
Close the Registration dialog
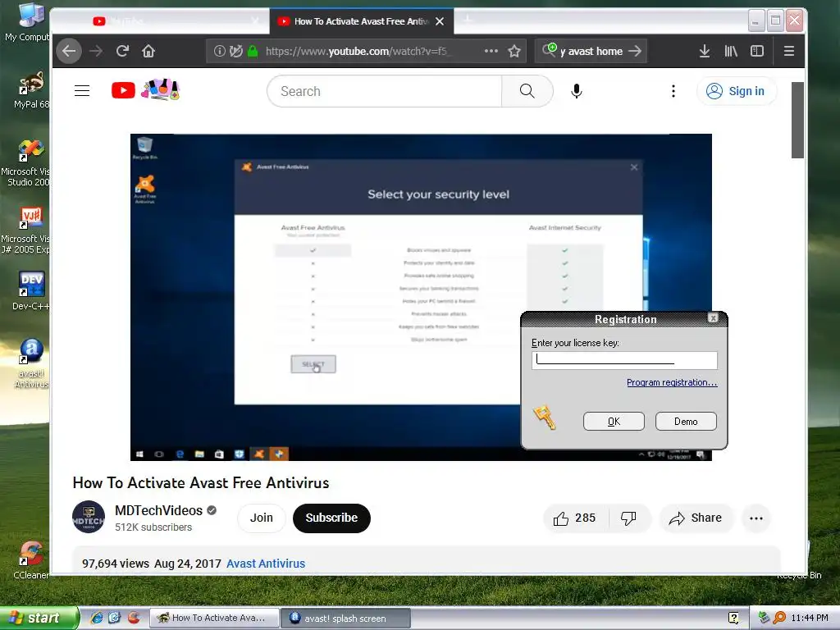pos(713,318)
